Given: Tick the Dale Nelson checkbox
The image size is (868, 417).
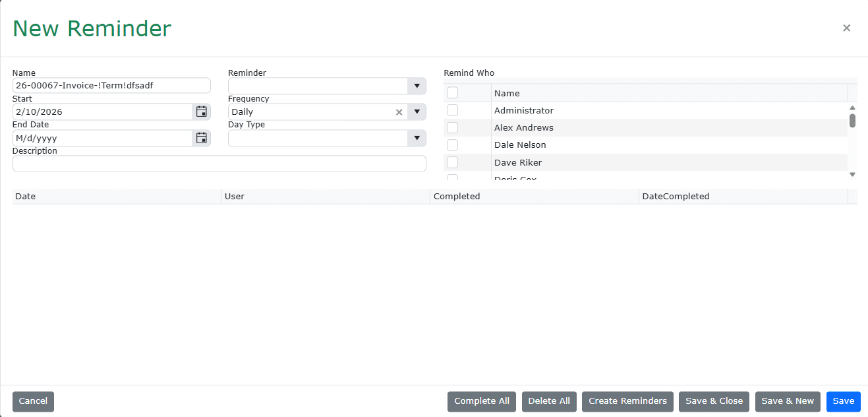Looking at the screenshot, I should [x=452, y=144].
